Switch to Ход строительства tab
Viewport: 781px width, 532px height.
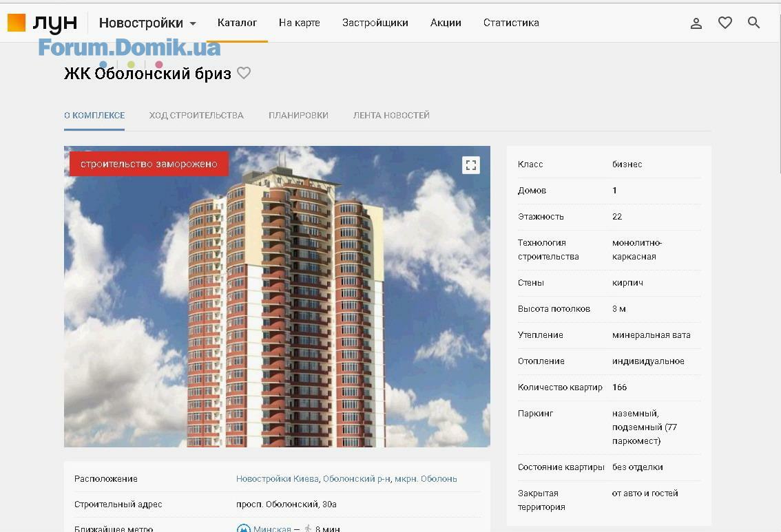pos(196,116)
